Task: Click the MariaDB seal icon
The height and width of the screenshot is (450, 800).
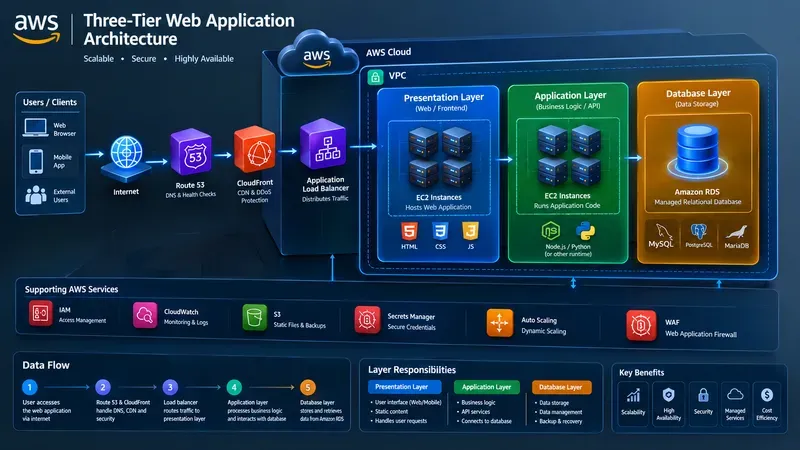Action: (736, 232)
